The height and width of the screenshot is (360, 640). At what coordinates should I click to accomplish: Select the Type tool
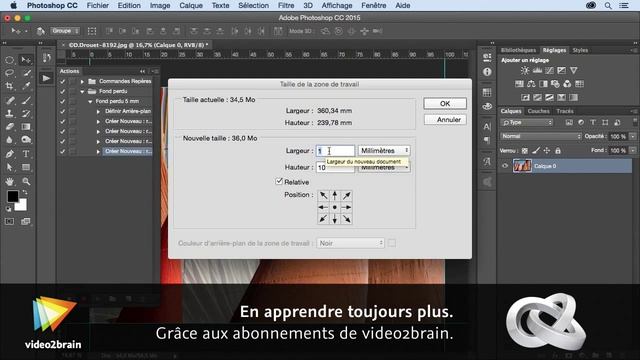(26, 154)
